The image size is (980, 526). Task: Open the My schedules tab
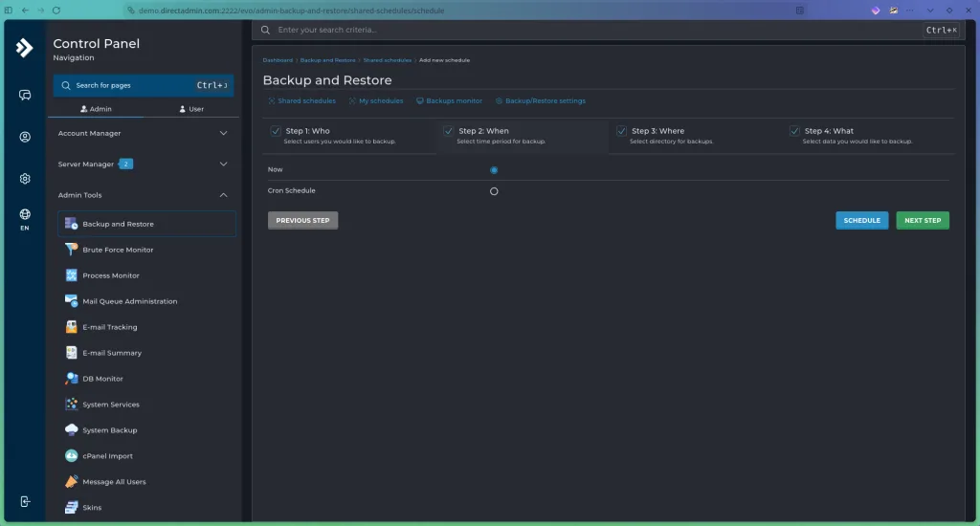(376, 100)
